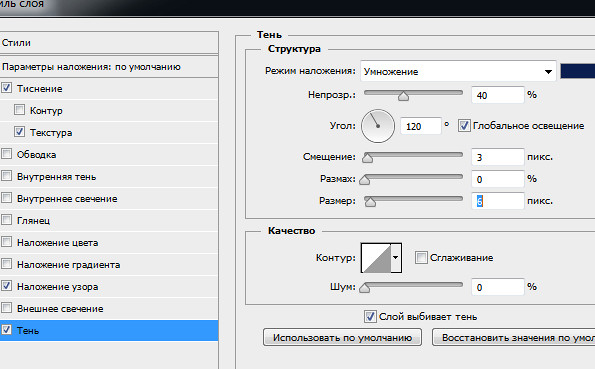
Task: Toggle the Наложение узора checkbox
Action: click(x=6, y=285)
